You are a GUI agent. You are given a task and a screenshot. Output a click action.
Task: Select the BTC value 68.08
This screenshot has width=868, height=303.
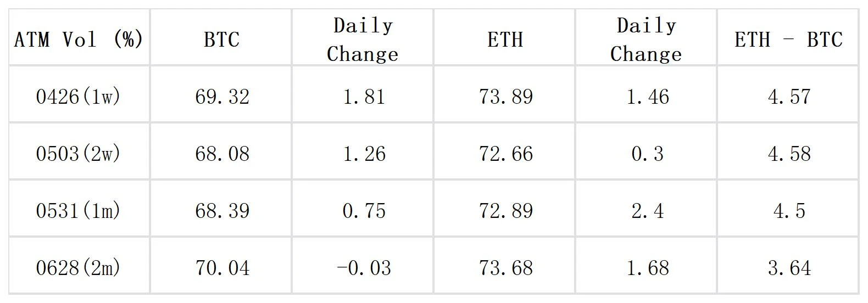point(222,154)
